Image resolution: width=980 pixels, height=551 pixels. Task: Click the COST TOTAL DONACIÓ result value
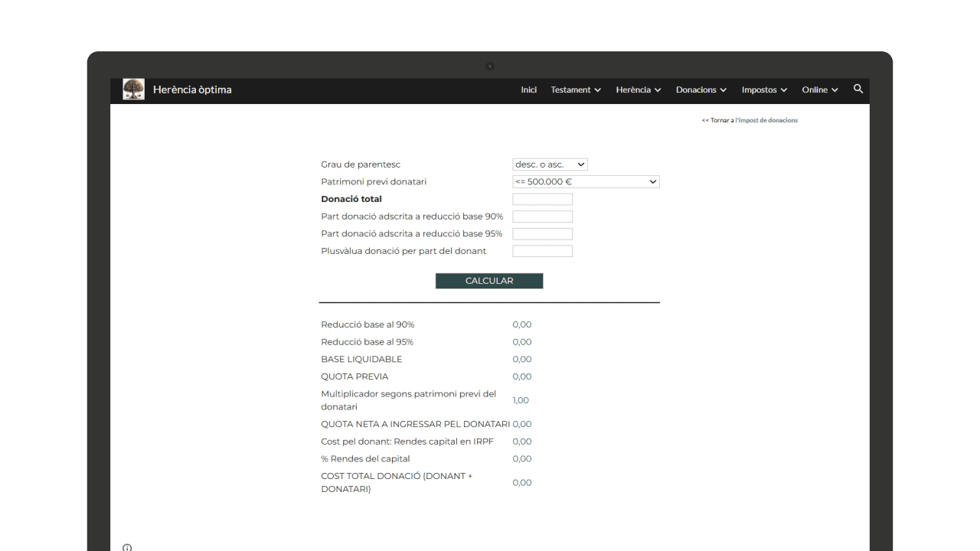pyautogui.click(x=522, y=483)
